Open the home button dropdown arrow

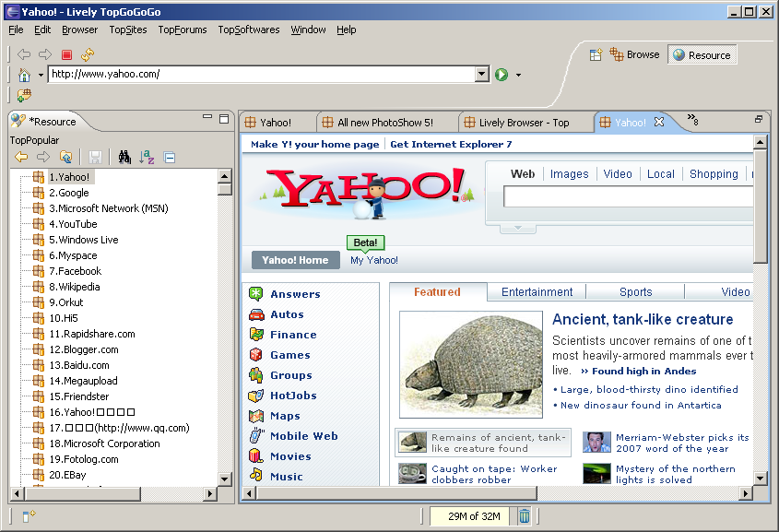[x=41, y=76]
